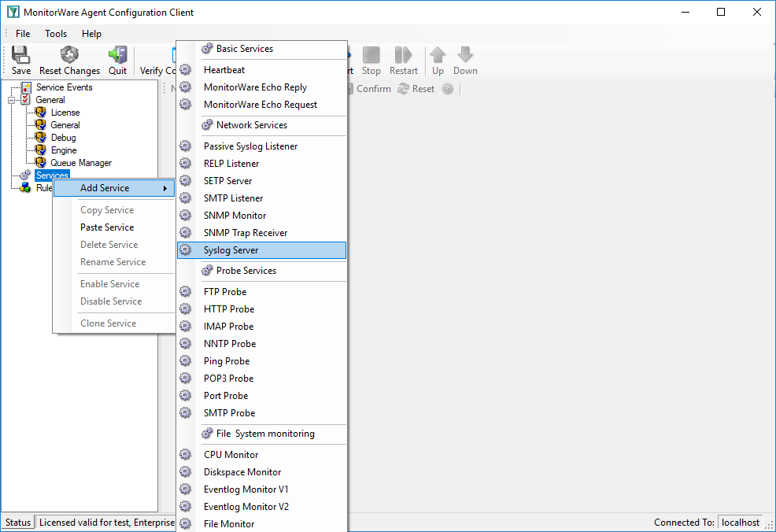Select the License tree item
Viewport: 776px width, 532px height.
click(65, 113)
